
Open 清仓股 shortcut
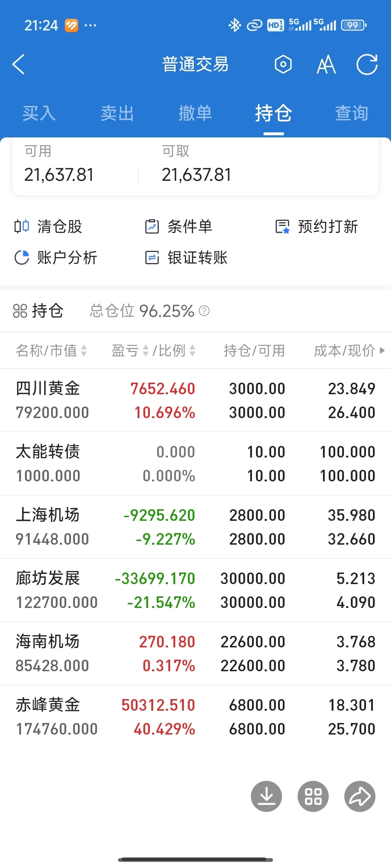point(48,227)
